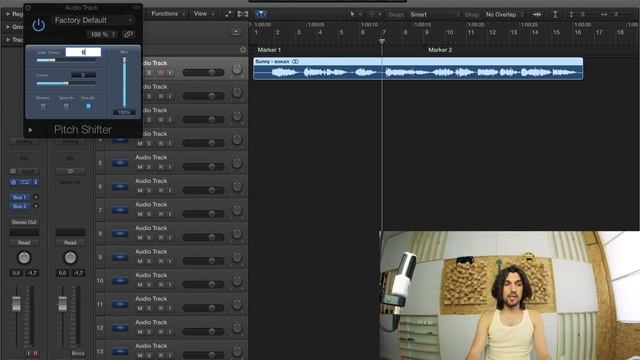This screenshot has width=640, height=360.
Task: Expand the Groups inspector triangle
Action: click(x=8, y=27)
